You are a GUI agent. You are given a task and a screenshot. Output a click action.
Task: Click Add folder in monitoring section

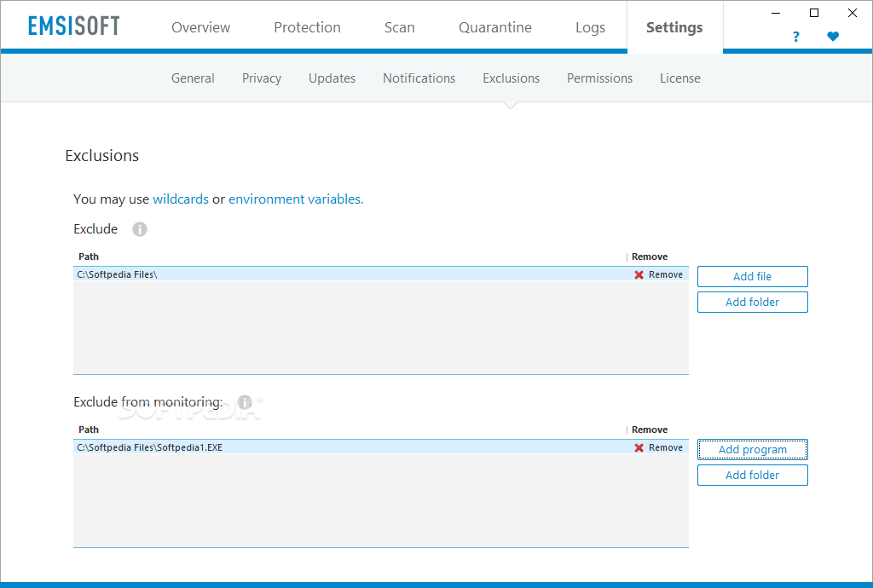pyautogui.click(x=752, y=475)
